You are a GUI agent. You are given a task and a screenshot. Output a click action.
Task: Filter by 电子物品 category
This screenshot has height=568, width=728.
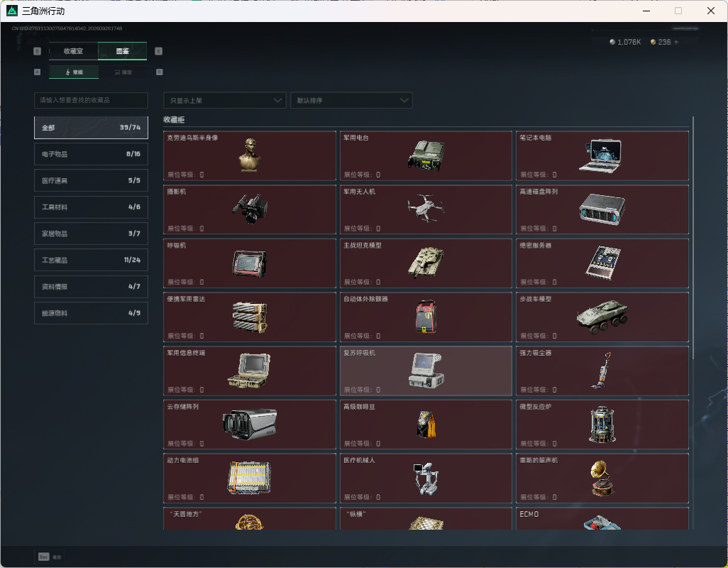pos(91,154)
